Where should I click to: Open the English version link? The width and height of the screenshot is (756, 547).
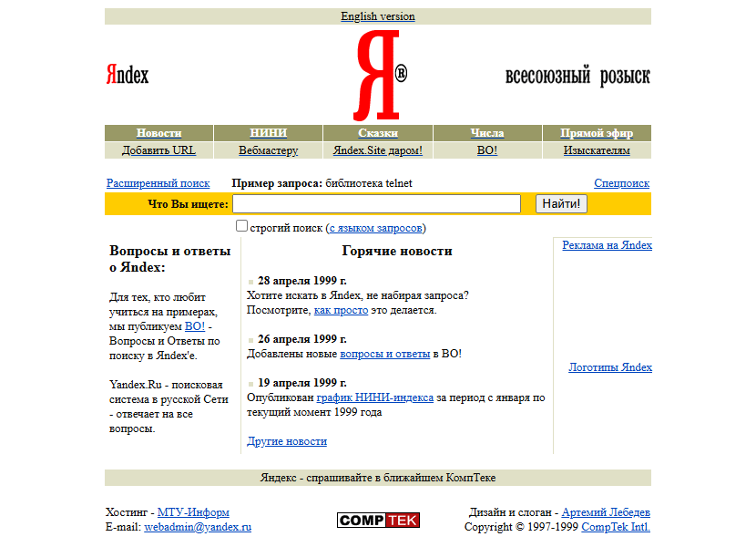click(377, 16)
